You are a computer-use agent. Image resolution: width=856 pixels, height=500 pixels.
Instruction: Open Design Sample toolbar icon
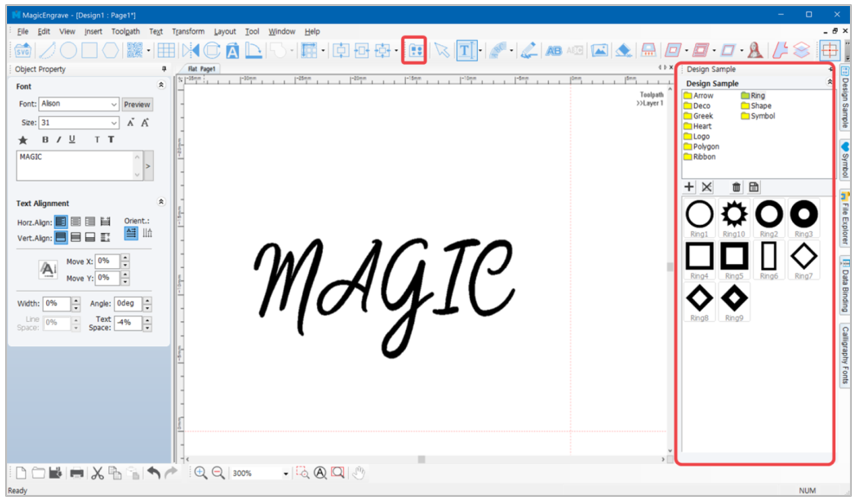[x=415, y=51]
